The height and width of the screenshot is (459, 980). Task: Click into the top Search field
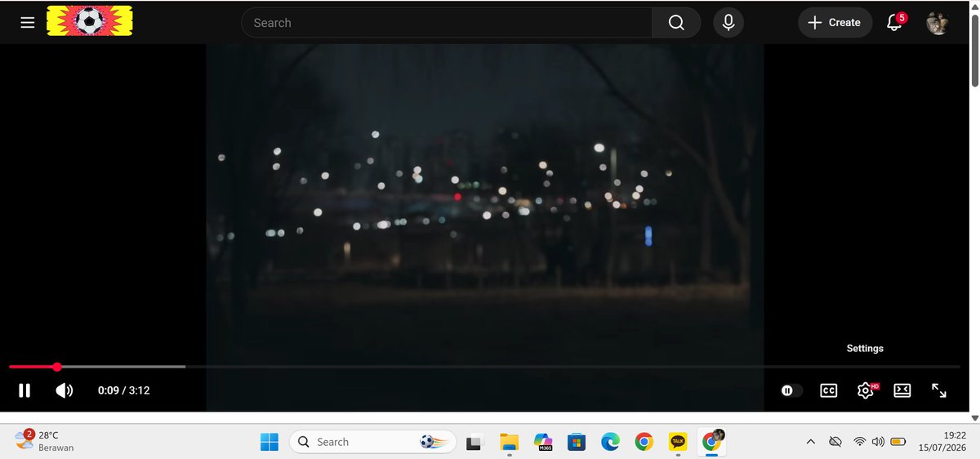(x=447, y=23)
